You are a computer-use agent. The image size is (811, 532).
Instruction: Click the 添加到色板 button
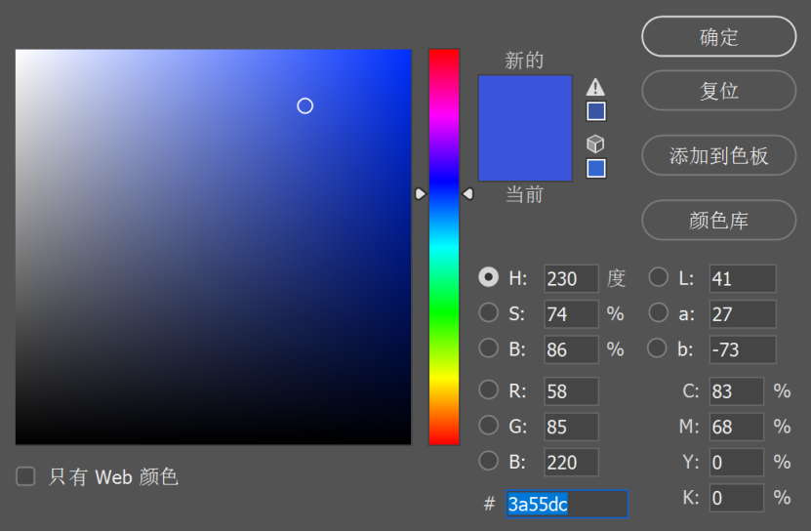[x=719, y=155]
